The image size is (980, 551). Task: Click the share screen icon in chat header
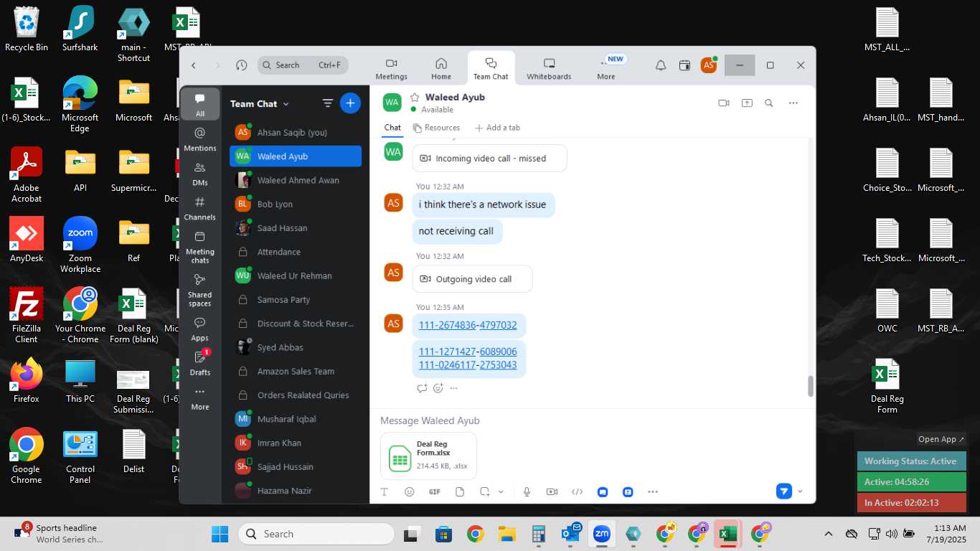747,103
